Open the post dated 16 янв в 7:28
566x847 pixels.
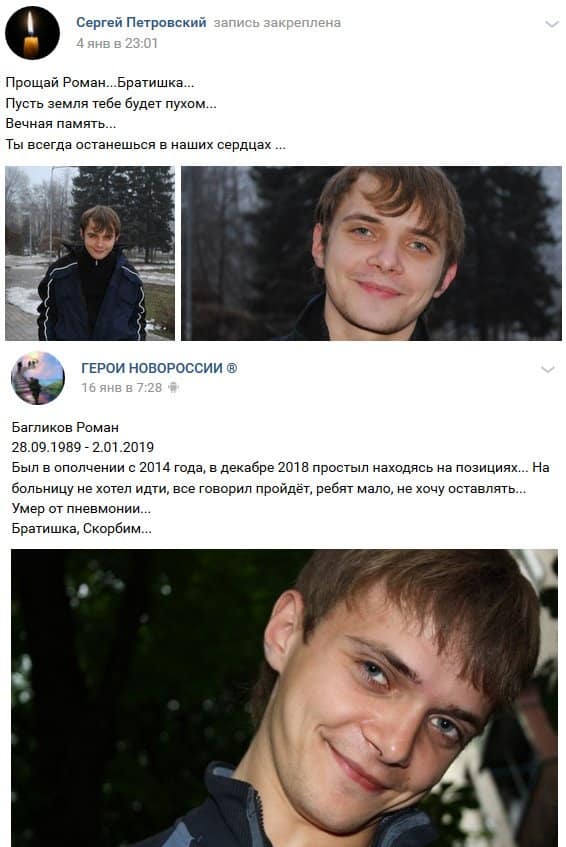pos(122,388)
